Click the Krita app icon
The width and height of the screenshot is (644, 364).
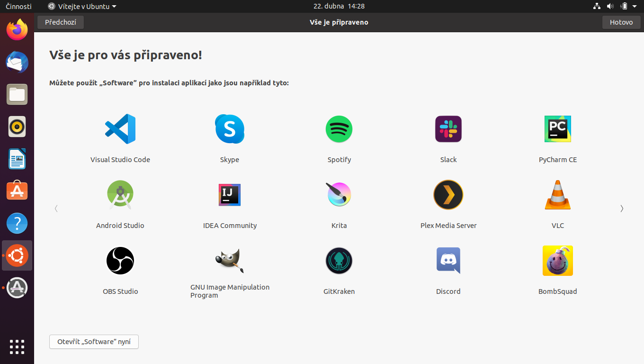coord(339,195)
